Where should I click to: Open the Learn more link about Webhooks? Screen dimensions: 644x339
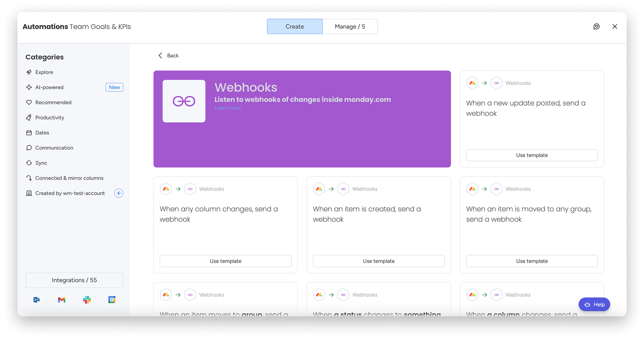pos(227,108)
